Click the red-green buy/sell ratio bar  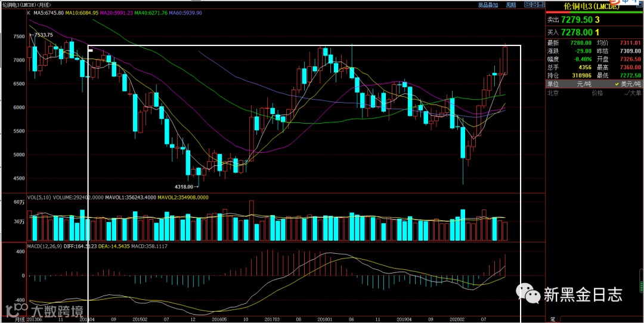(593, 13)
